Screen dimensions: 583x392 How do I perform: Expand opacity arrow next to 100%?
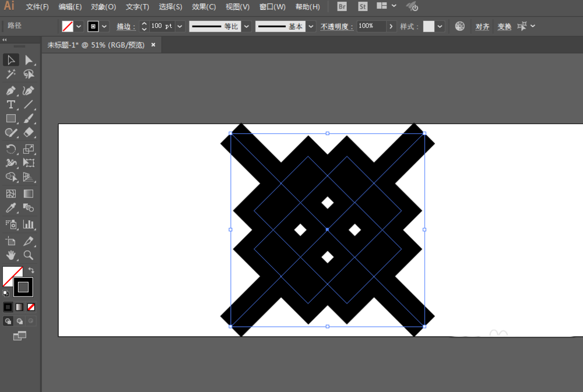[391, 26]
